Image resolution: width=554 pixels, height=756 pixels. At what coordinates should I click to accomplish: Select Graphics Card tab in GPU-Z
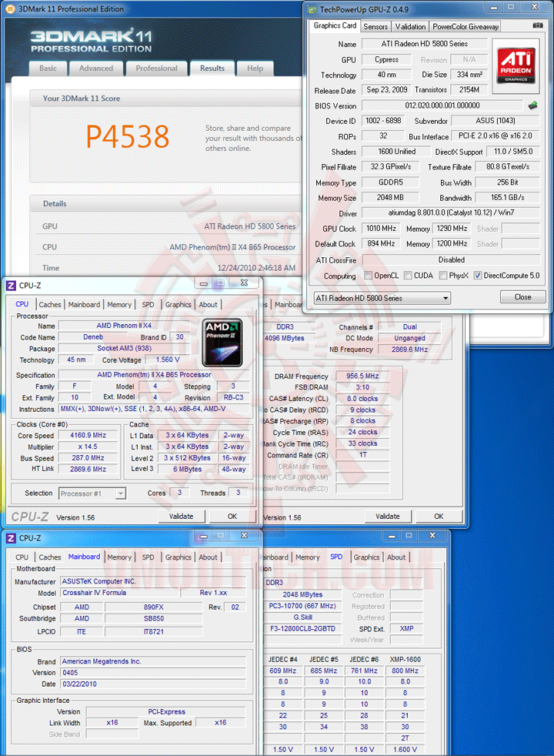tap(335, 25)
